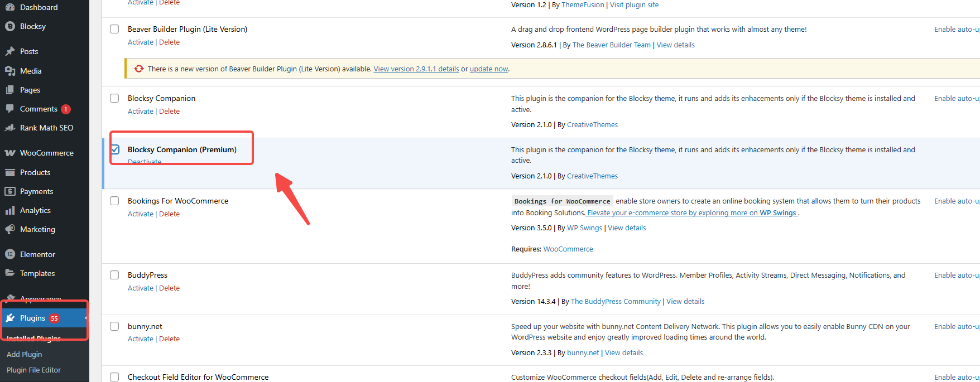The image size is (980, 382).
Task: Open Media via its sidebar icon
Action: 10,71
